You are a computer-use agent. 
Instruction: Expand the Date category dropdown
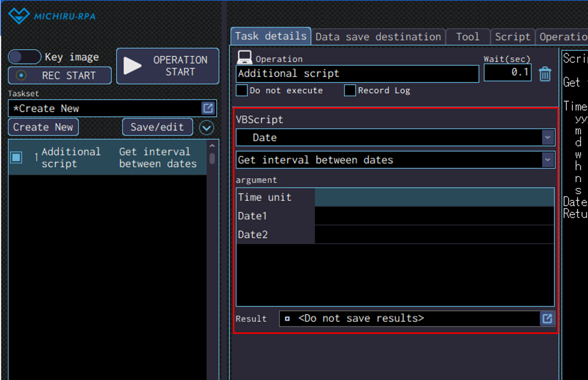pos(547,137)
